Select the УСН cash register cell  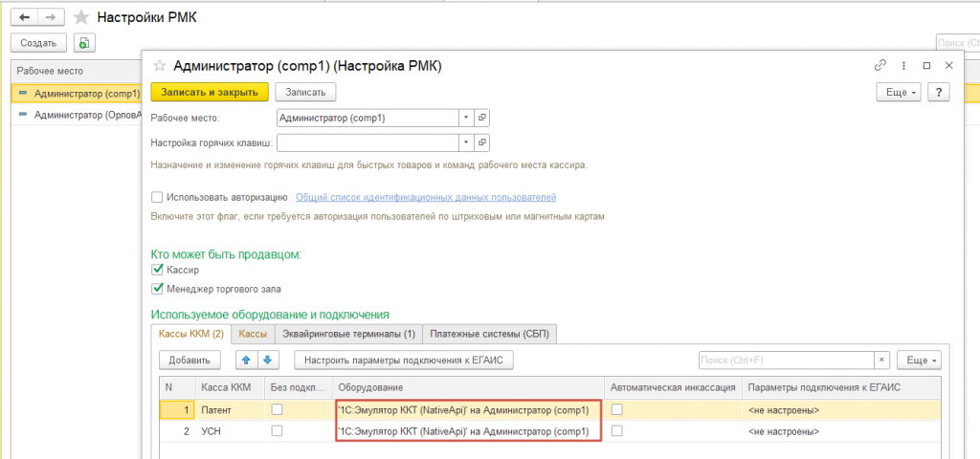[230, 430]
